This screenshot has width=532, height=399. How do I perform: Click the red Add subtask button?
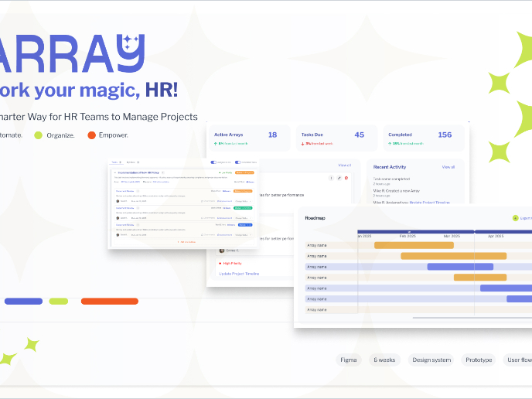click(186, 242)
